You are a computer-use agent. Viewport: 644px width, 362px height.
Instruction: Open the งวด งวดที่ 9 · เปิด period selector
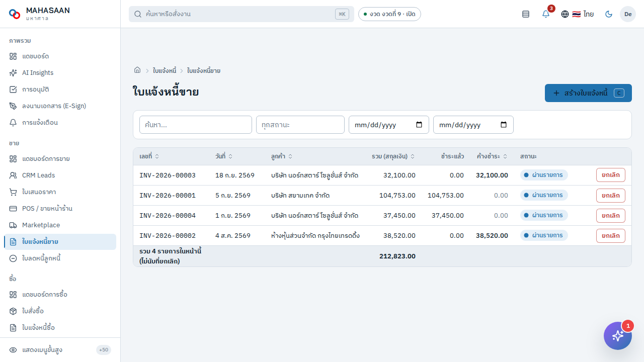tap(389, 14)
